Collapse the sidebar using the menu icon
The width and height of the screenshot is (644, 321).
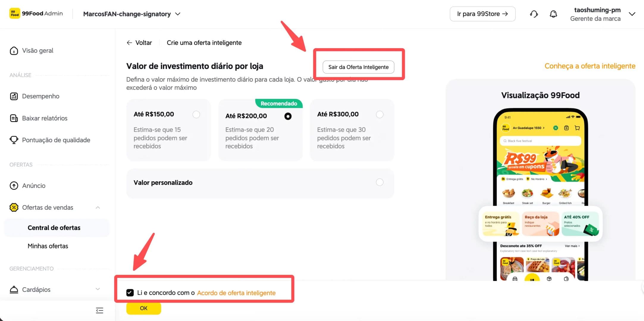pos(100,311)
